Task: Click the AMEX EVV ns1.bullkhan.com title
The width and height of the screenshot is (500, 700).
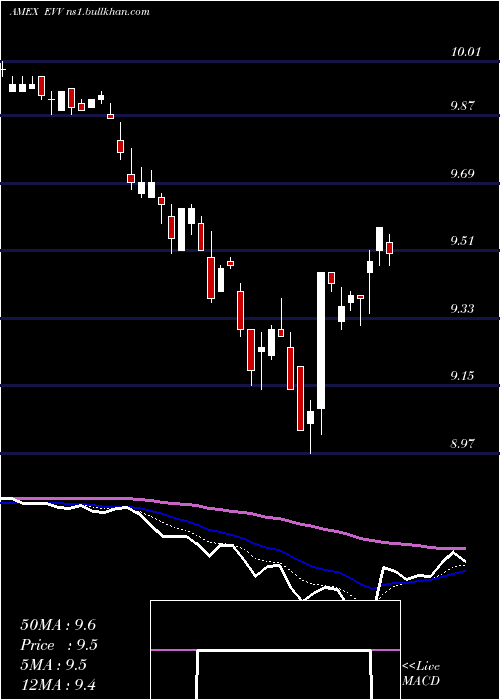Action: [x=79, y=12]
